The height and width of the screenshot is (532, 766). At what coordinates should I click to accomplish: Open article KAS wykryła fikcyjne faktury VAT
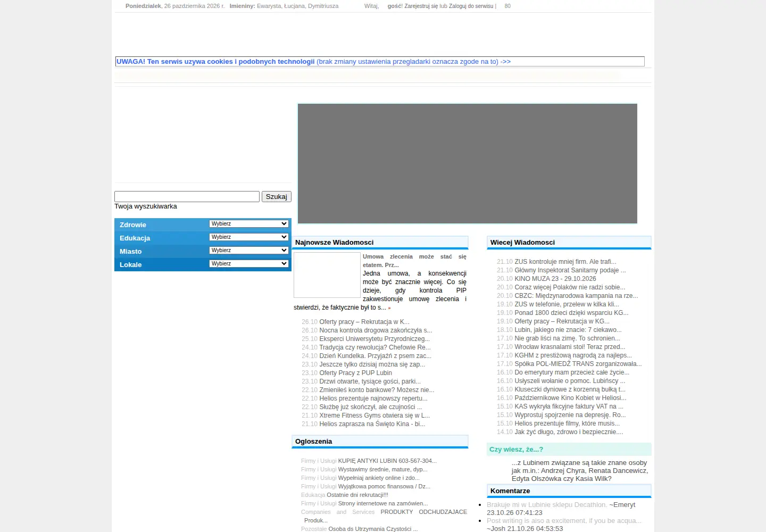click(x=569, y=406)
